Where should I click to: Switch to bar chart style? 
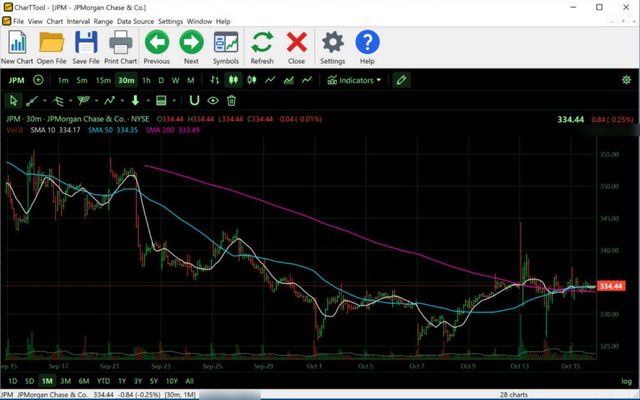pos(215,80)
